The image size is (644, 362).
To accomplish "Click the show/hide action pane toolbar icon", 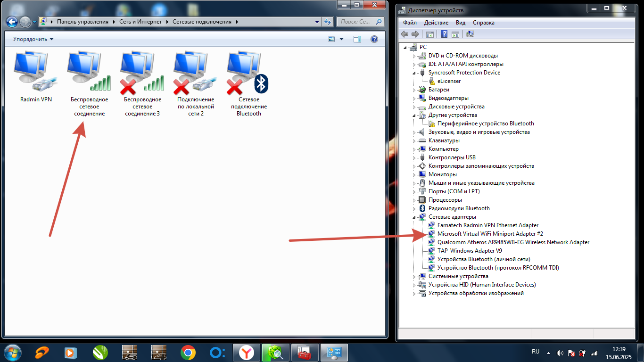I will coord(455,34).
